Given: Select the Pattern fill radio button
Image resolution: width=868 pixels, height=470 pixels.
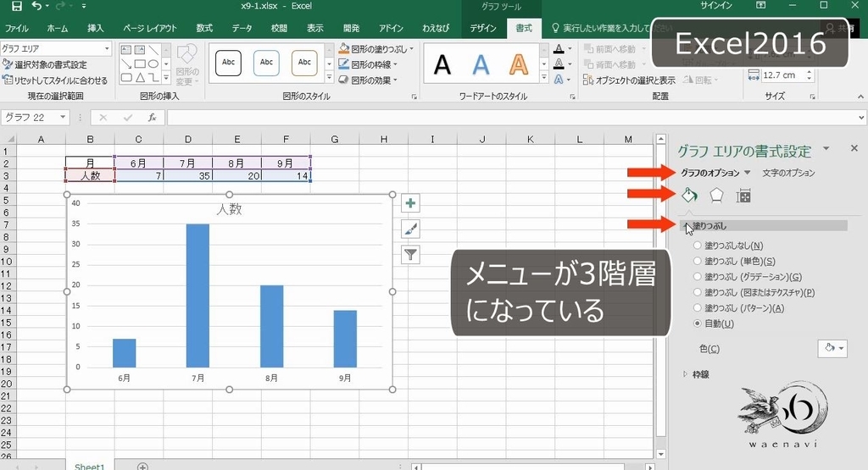Looking at the screenshot, I should pyautogui.click(x=698, y=308).
